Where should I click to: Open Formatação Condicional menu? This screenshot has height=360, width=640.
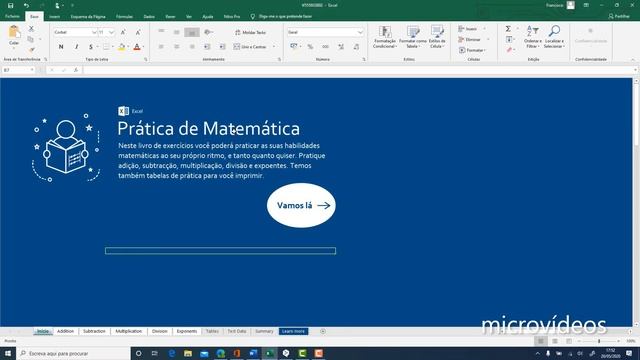click(x=384, y=37)
